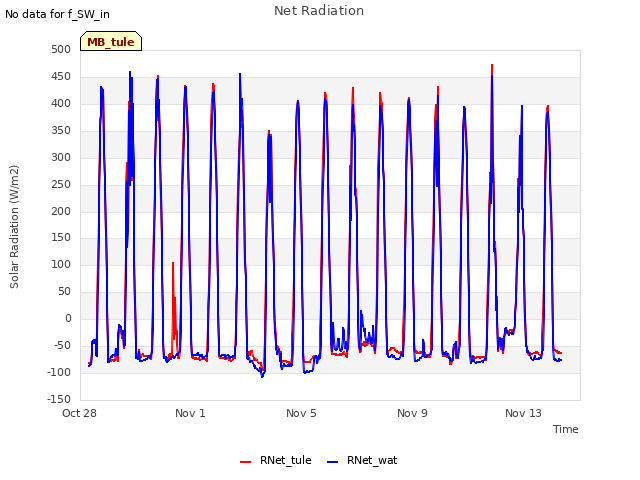Click the 100 y-axis tick label
640x480 pixels.
click(61, 264)
